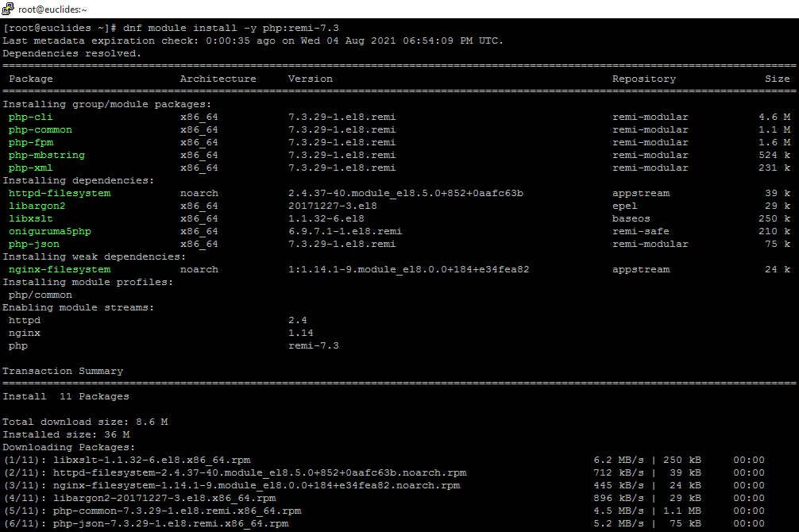Click the Architecture column header
This screenshot has width=799, height=532.
click(218, 79)
